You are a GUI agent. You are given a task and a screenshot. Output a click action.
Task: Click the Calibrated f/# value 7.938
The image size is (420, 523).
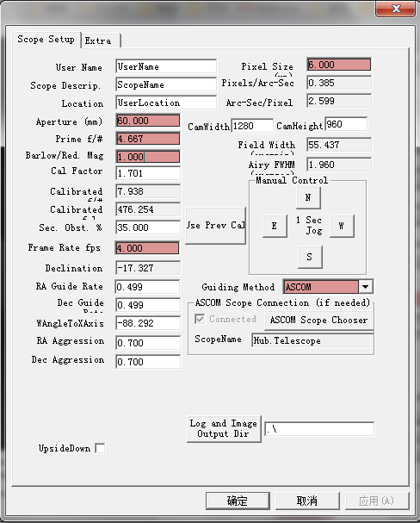point(148,191)
